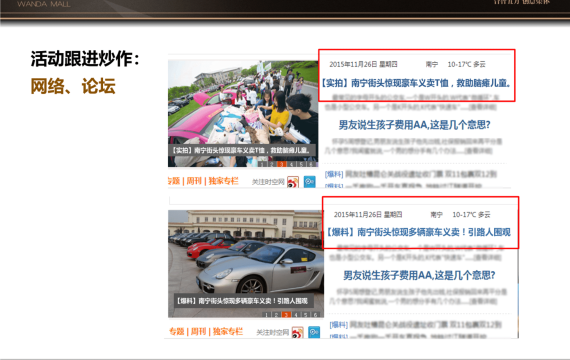This screenshot has width=570, height=360.
Task: Click Sina Weibo icon under silver Porsche carousel
Action: 297,332
